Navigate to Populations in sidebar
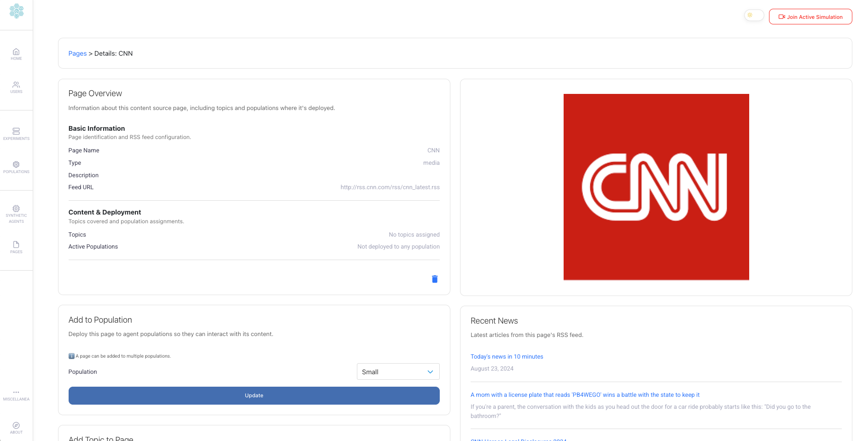Image resolution: width=868 pixels, height=441 pixels. pyautogui.click(x=16, y=167)
